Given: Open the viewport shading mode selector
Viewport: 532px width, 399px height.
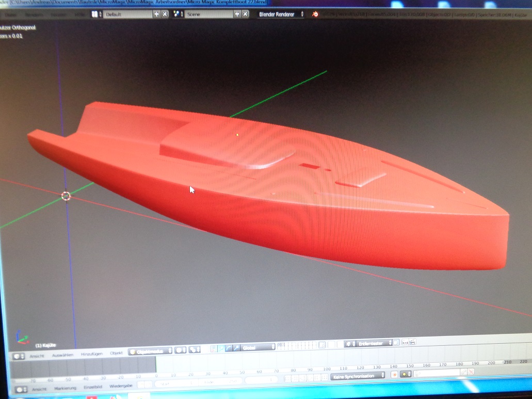Looking at the screenshot, I should tap(181, 350).
